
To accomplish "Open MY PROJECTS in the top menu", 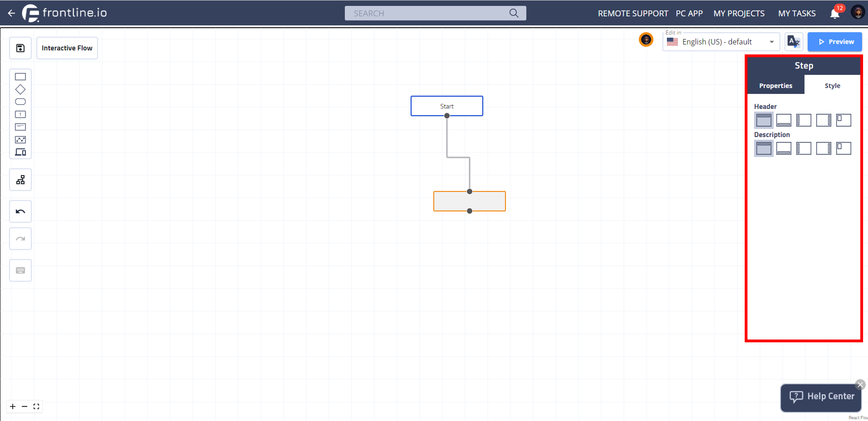I will tap(739, 13).
